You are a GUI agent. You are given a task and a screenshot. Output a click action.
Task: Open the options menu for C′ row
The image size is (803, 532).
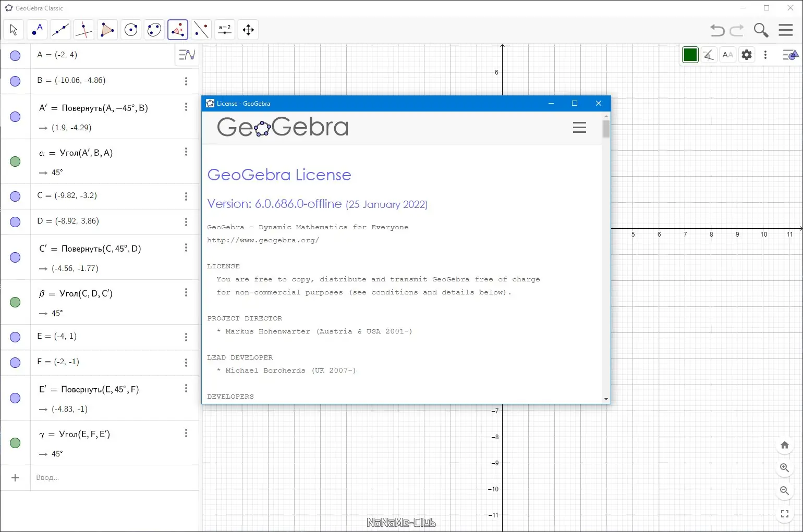186,248
